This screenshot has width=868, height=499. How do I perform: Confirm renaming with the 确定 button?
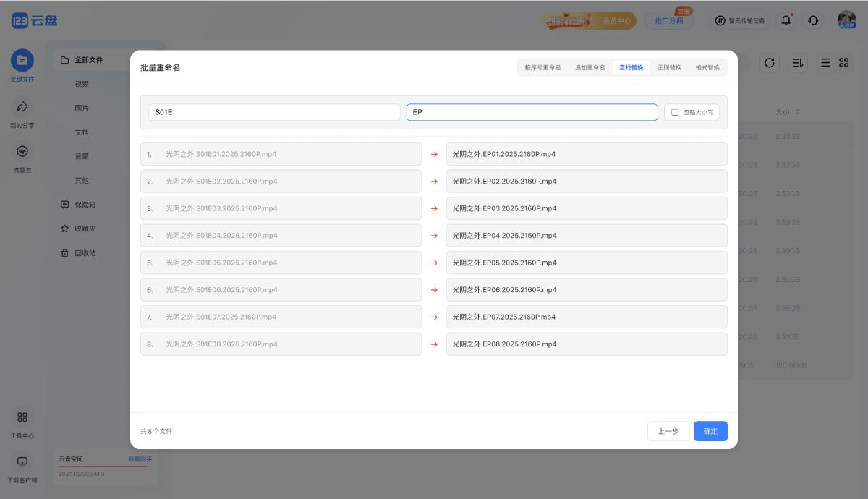(x=710, y=431)
